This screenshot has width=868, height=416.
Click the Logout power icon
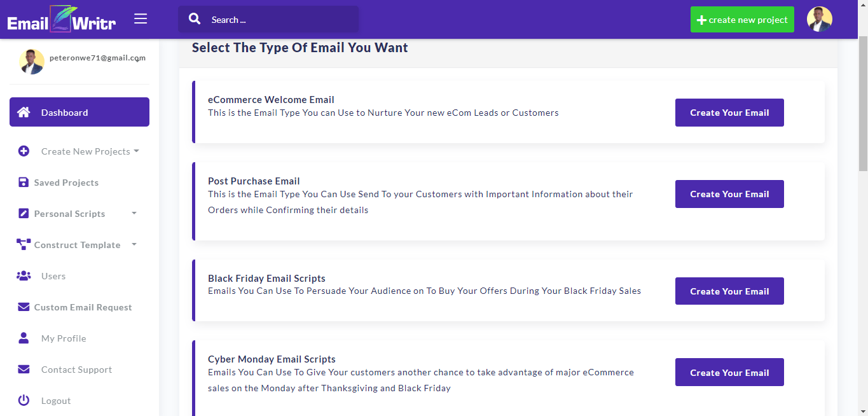pos(24,401)
